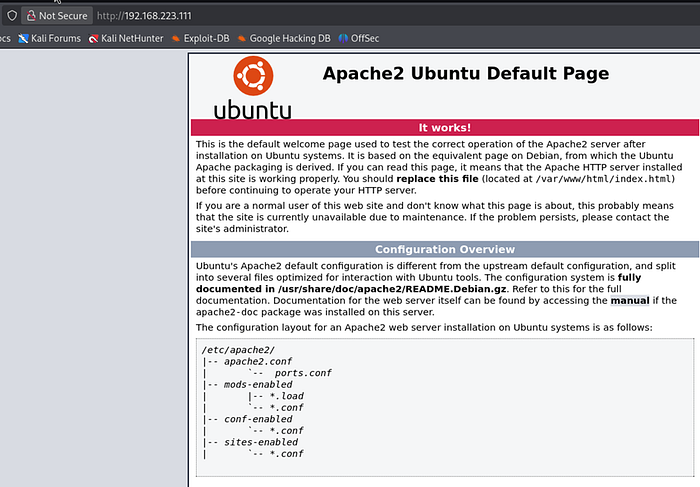Click the It works! banner text
This screenshot has height=487, width=700.
point(445,128)
